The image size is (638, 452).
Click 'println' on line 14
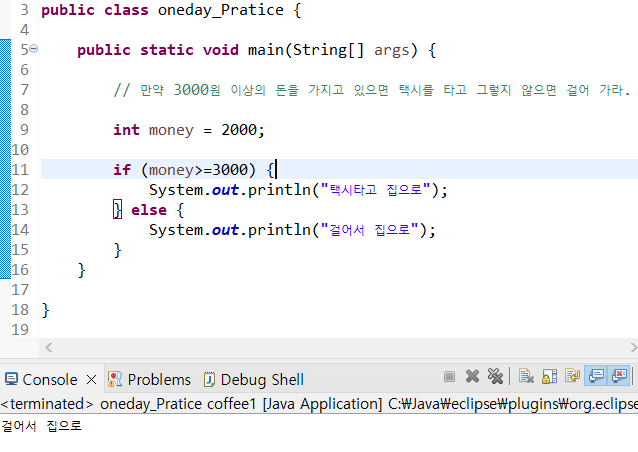pyautogui.click(x=279, y=230)
